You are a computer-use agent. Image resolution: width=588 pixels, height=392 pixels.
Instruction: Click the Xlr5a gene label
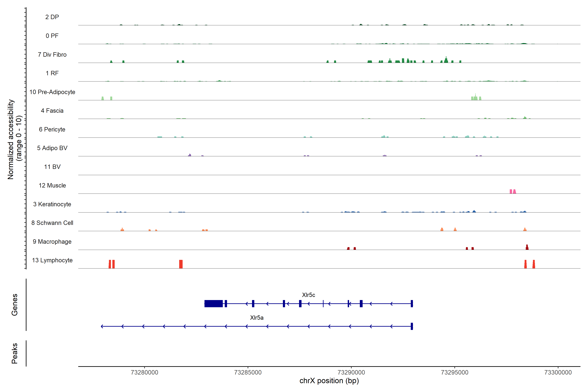pos(256,318)
